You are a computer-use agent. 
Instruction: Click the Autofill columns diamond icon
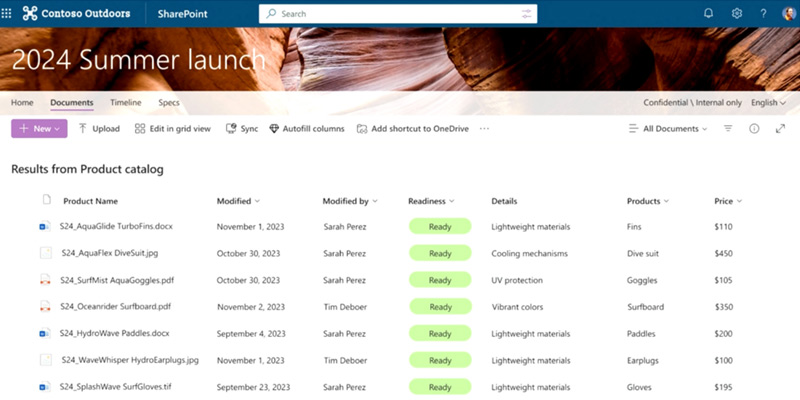[274, 129]
